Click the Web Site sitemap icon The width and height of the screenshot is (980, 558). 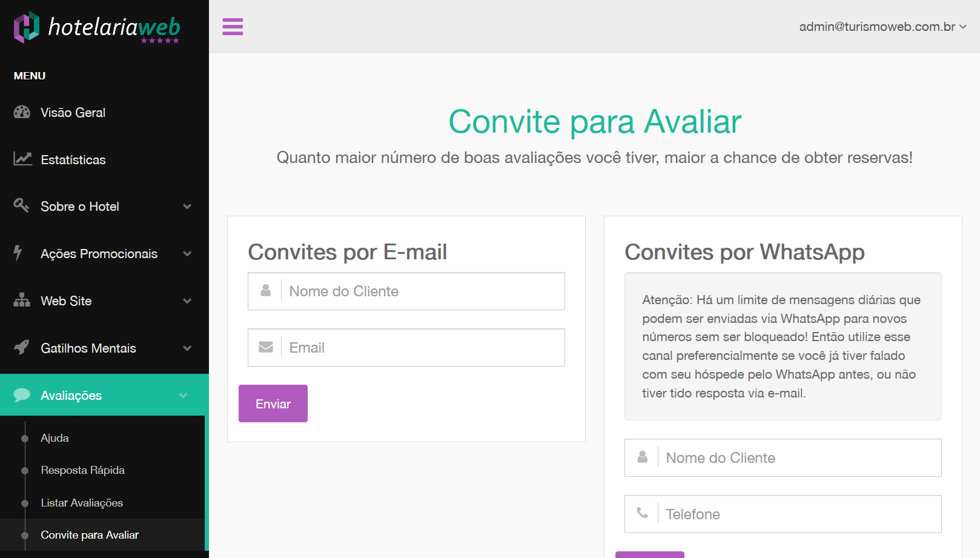click(22, 300)
